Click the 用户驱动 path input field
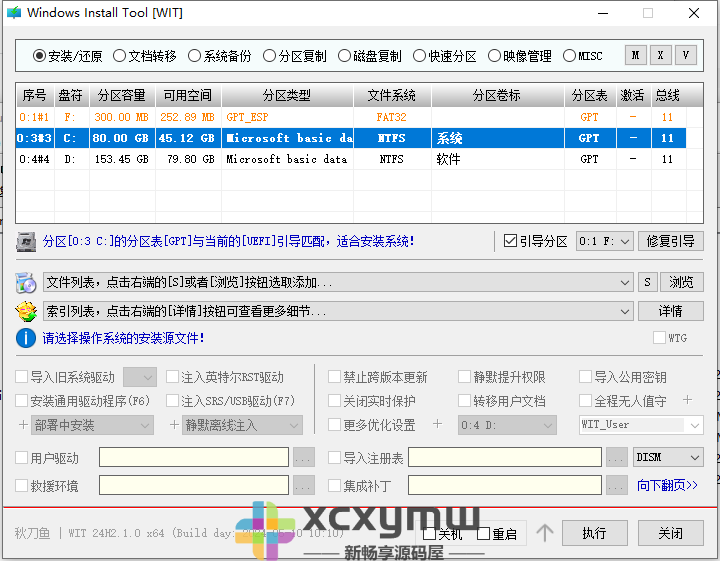This screenshot has height=561, width=720. coord(194,457)
